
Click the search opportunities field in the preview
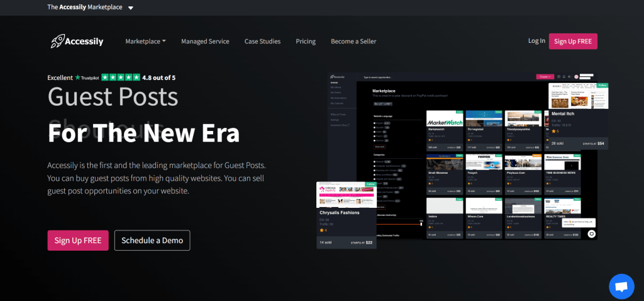tap(378, 77)
